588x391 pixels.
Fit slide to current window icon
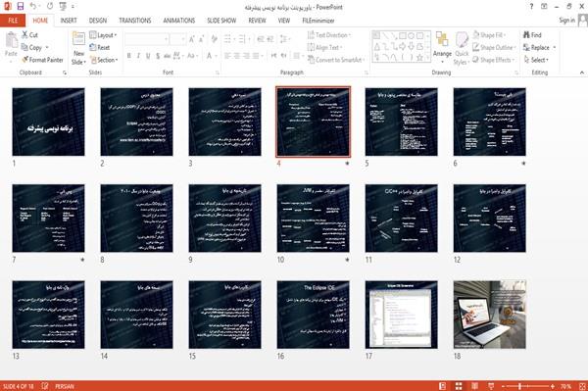[x=582, y=386]
